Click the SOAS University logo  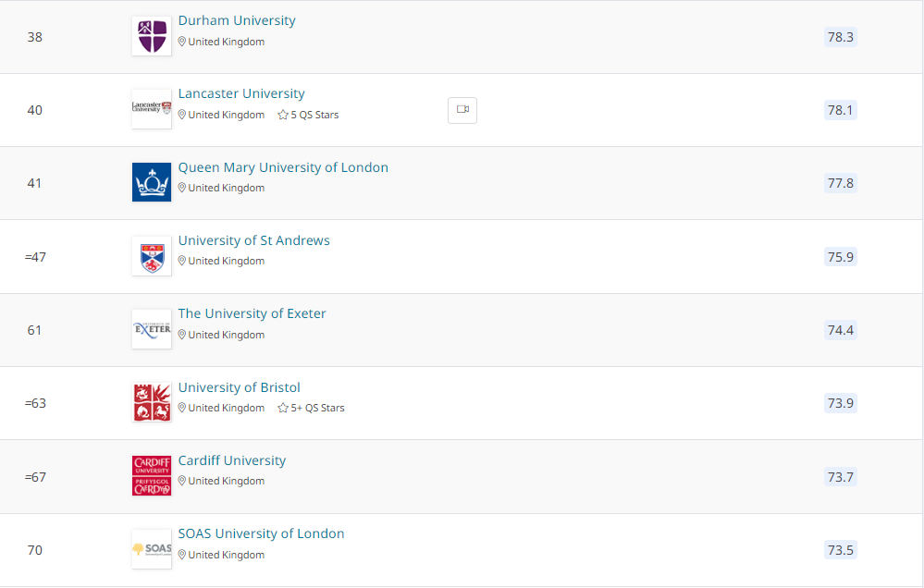[x=152, y=549]
